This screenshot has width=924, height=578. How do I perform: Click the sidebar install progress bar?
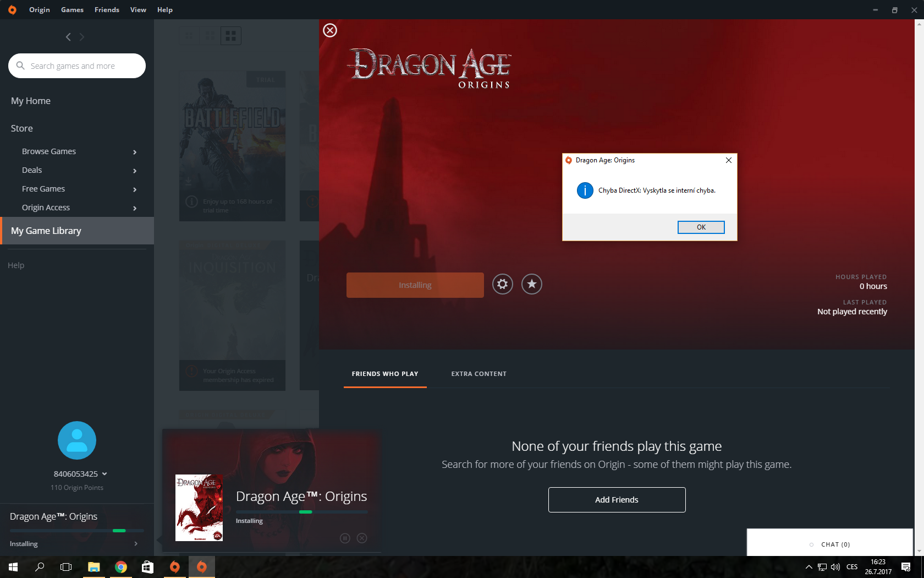tap(77, 531)
